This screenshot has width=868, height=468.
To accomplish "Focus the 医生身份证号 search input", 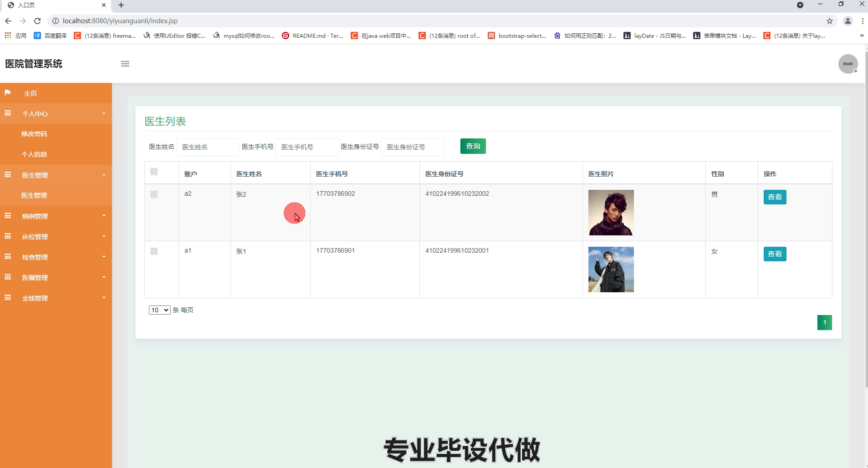I will [x=413, y=147].
